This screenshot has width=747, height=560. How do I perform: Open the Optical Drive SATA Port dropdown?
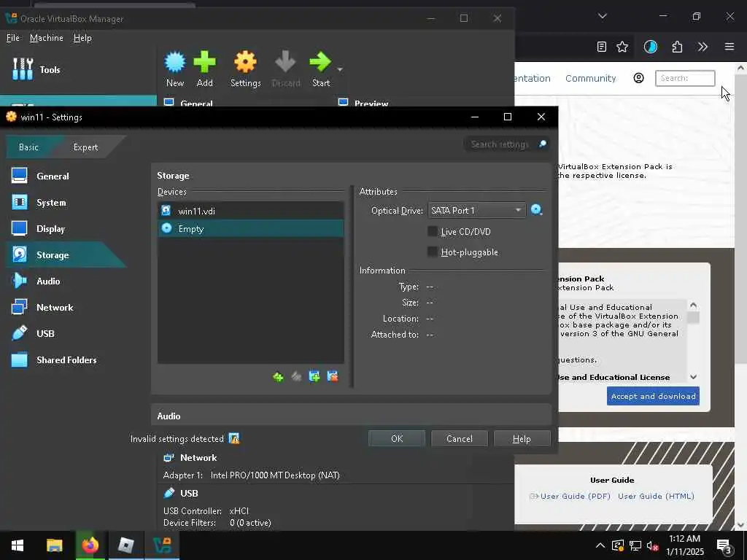(x=477, y=211)
